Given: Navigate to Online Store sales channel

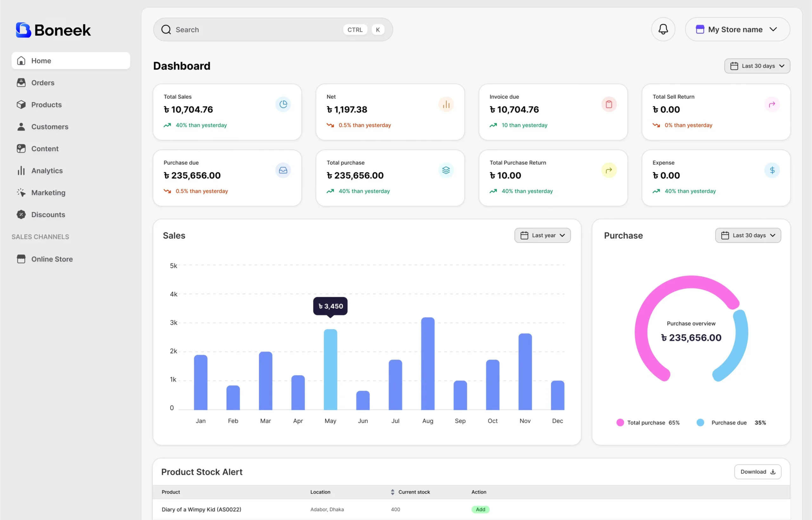Looking at the screenshot, I should click(x=52, y=259).
